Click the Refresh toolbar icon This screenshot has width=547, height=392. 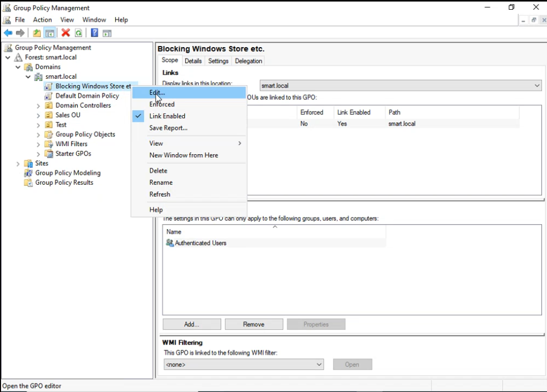click(x=79, y=33)
